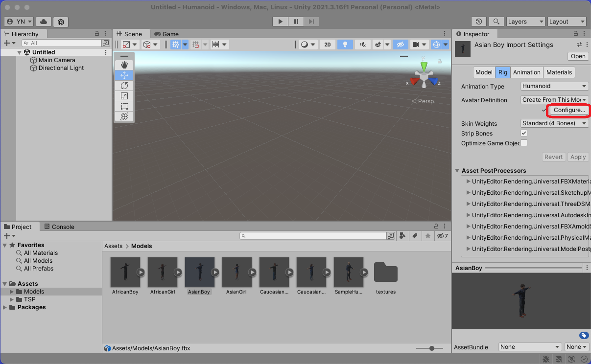Adjust the asset thumbnail size slider
Screen dimensions: 591x364
(x=432, y=348)
